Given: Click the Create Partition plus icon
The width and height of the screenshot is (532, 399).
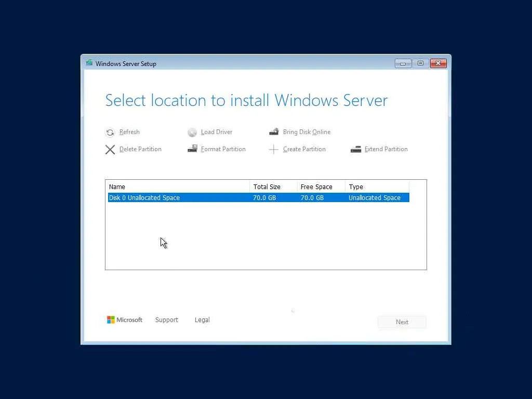Looking at the screenshot, I should 273,149.
